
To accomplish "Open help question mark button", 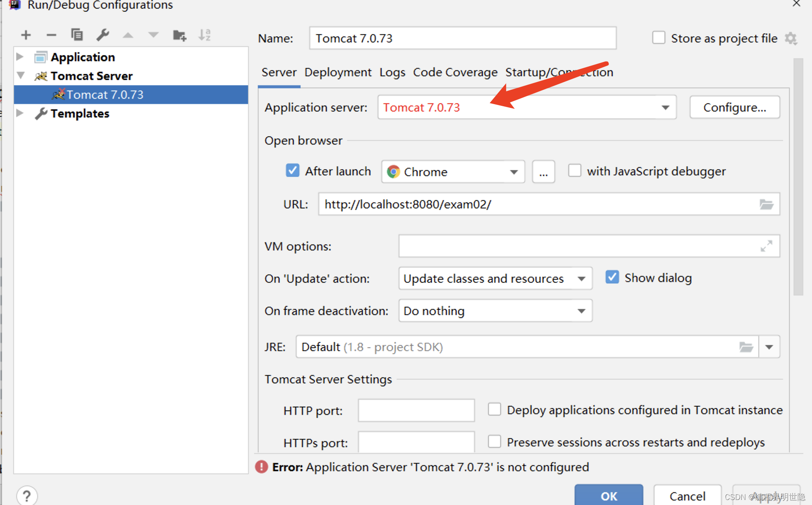I will [x=27, y=496].
